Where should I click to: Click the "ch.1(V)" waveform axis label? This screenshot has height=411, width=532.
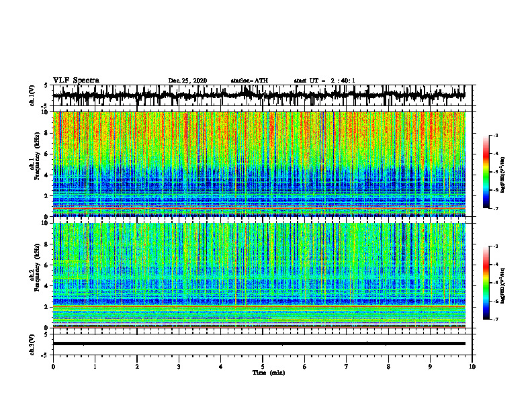pos(32,95)
